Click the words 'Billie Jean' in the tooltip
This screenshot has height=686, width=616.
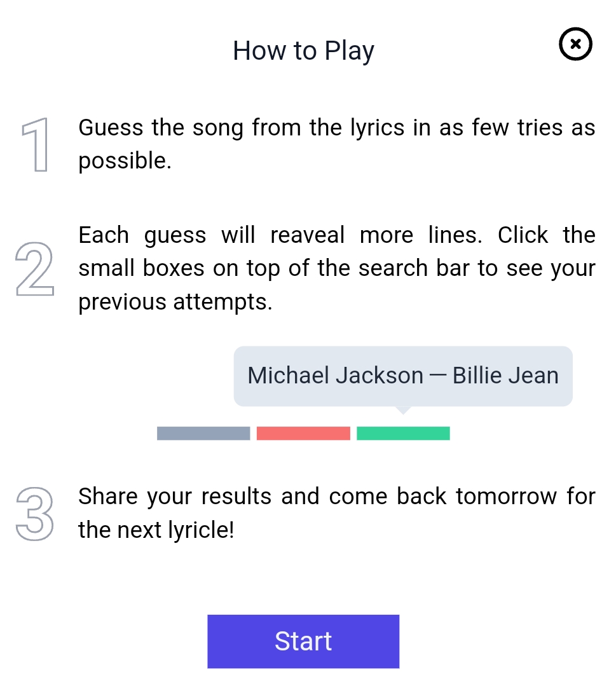[x=505, y=375]
